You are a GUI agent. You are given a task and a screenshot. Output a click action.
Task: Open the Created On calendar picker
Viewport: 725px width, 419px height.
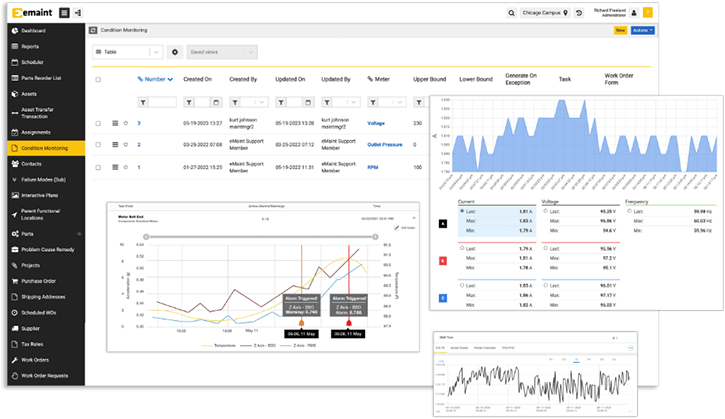click(216, 102)
